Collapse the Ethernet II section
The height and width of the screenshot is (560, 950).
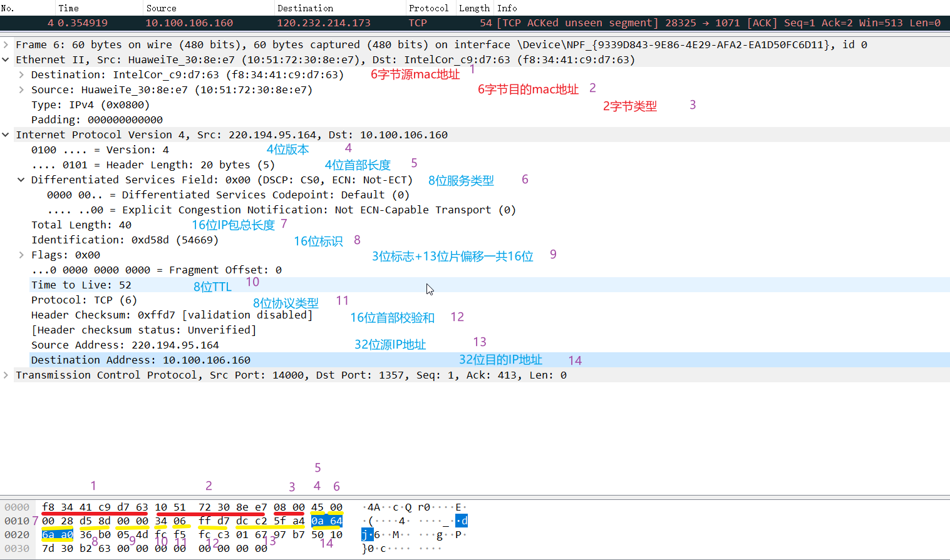6,60
